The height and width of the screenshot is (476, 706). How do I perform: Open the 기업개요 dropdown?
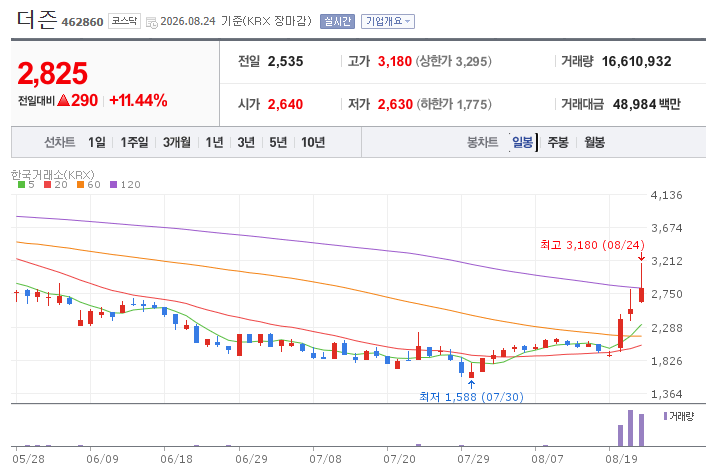click(388, 21)
